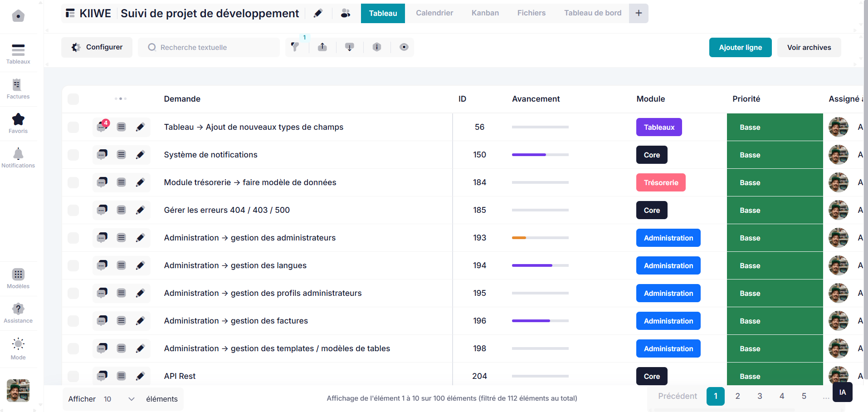Click the progress bar for ID 194
The height and width of the screenshot is (412, 868).
(x=540, y=265)
